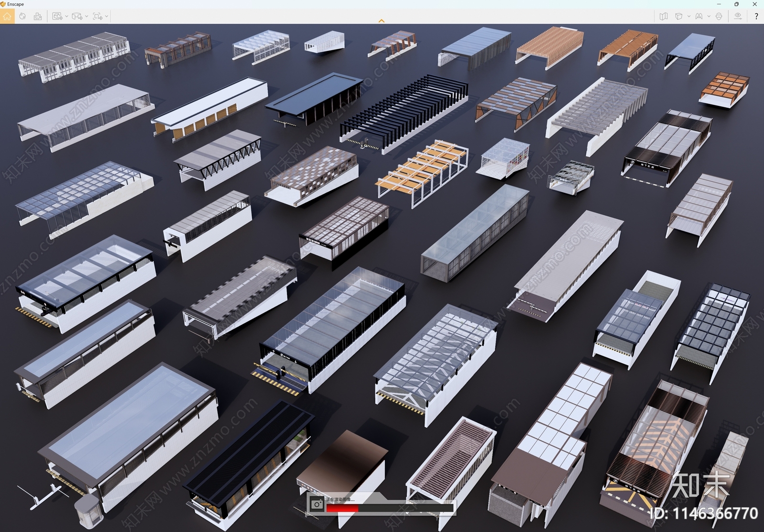Image resolution: width=764 pixels, height=532 pixels.
Task: Expand the Screenshot export dropdown arrow
Action: click(x=66, y=16)
